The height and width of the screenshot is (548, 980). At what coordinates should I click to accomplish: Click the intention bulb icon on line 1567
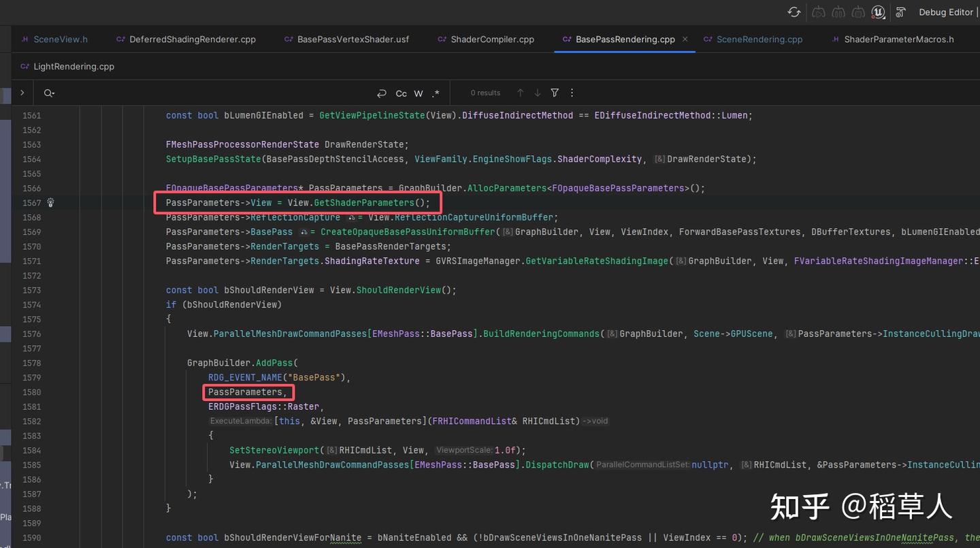(50, 202)
